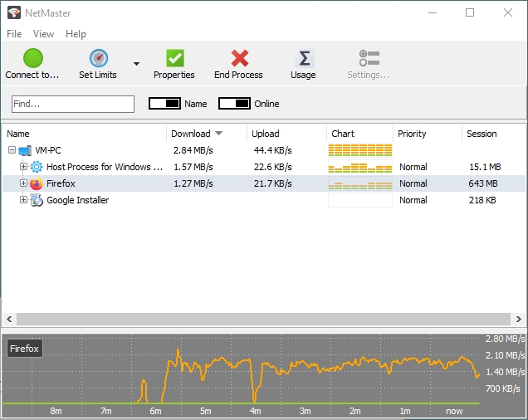528x420 pixels.
Task: Click the Host Process gear icon
Action: point(37,167)
